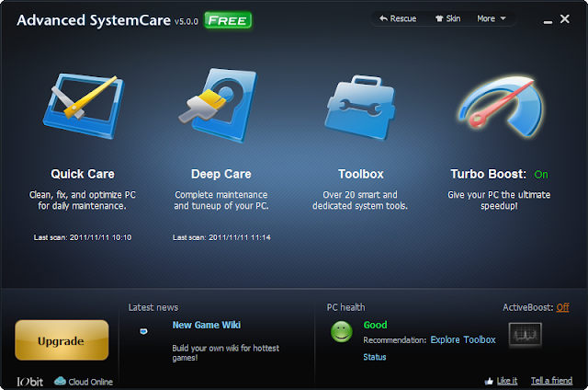
Task: Click the Like it link
Action: tap(507, 381)
